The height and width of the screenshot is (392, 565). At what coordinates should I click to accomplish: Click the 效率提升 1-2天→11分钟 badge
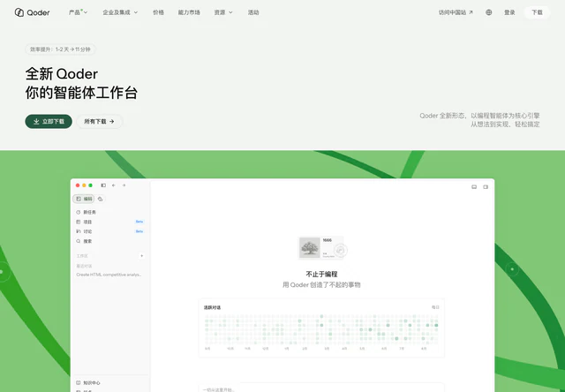tap(60, 49)
